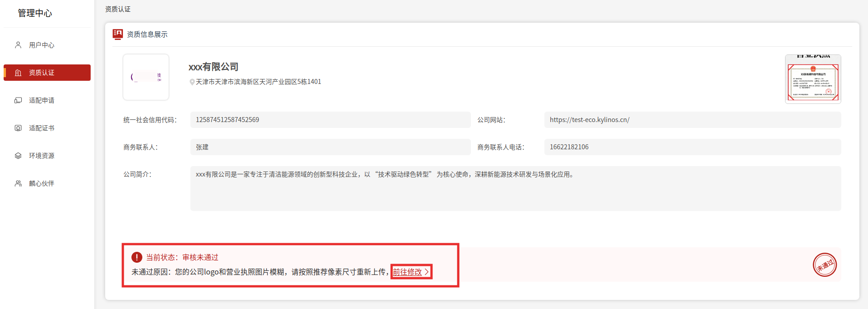The height and width of the screenshot is (309, 868).
Task: Click the 公司网站 URL field
Action: tap(692, 120)
